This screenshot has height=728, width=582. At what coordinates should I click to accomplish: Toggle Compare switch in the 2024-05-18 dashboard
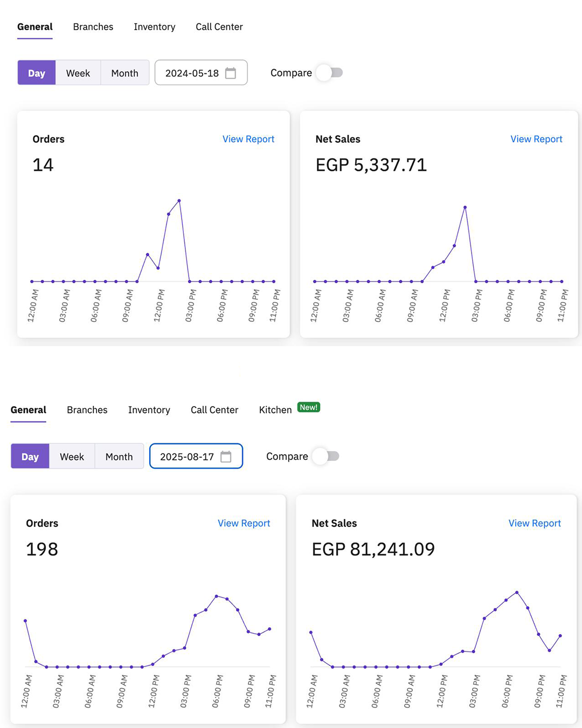click(x=330, y=73)
